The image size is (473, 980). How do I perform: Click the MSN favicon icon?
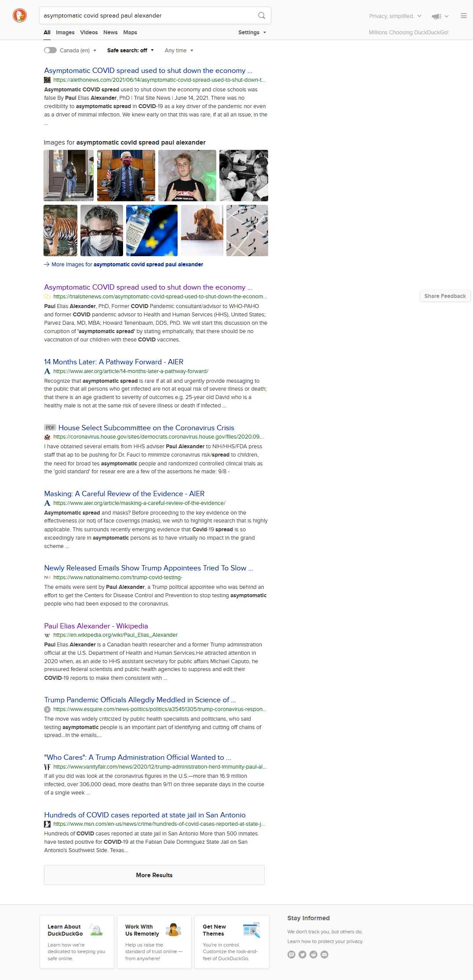coord(47,824)
